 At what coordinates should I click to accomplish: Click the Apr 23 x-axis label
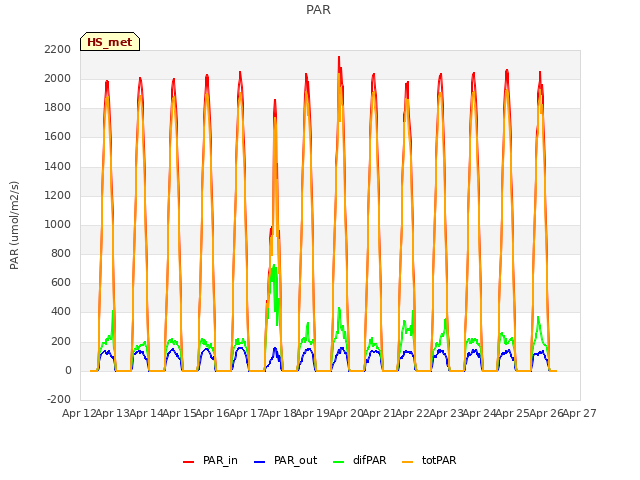point(446,413)
